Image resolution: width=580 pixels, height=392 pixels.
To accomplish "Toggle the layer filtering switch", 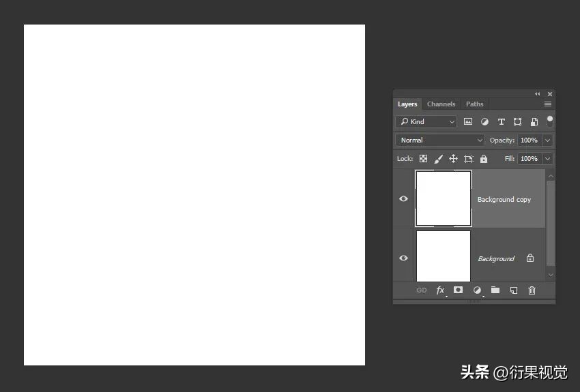I will [x=550, y=121].
